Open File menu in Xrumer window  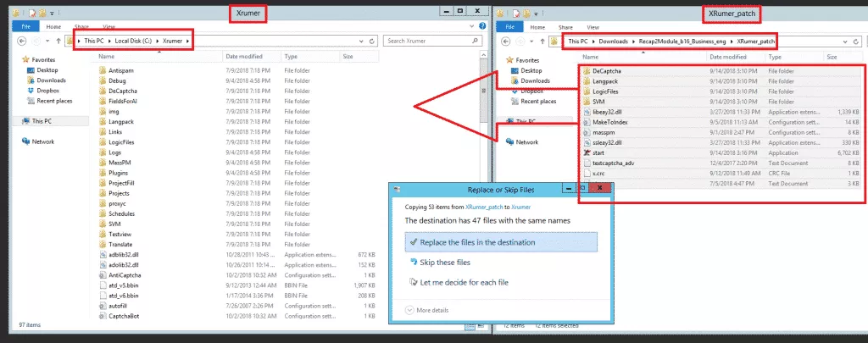[25, 26]
